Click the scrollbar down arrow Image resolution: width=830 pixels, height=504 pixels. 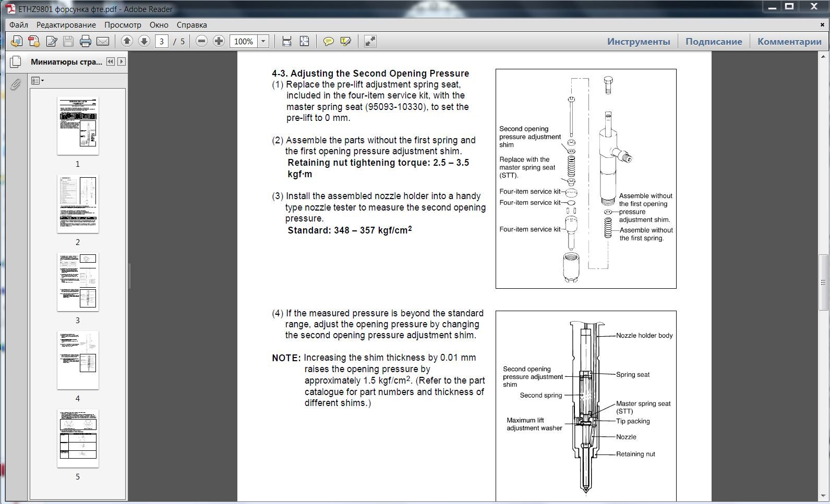tap(823, 496)
